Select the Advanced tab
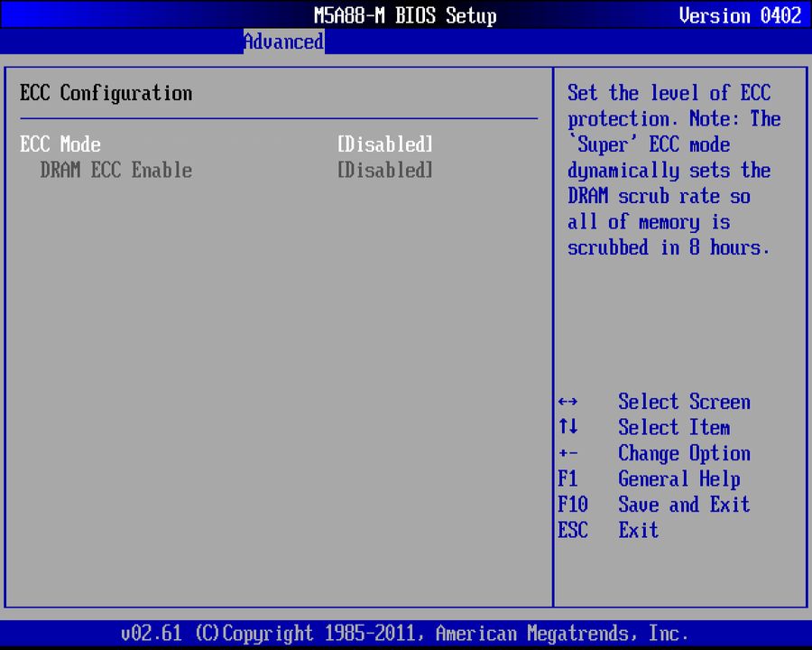 pyautogui.click(x=284, y=42)
